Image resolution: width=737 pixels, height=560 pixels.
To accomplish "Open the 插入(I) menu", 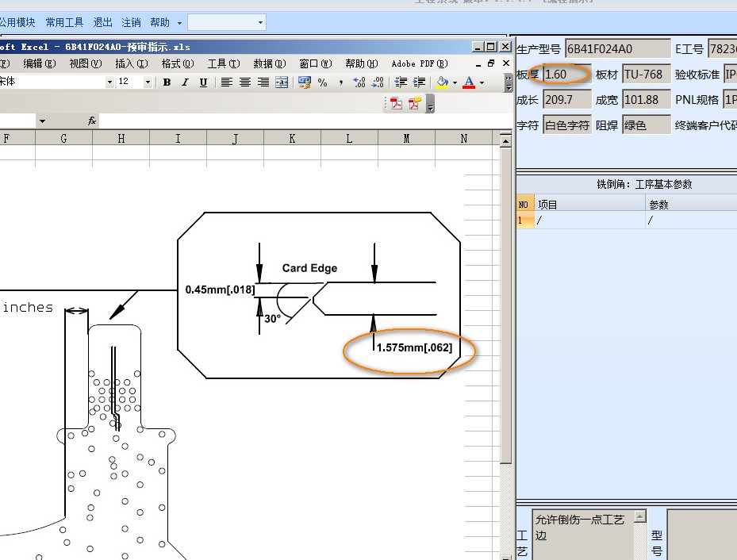I will [132, 63].
